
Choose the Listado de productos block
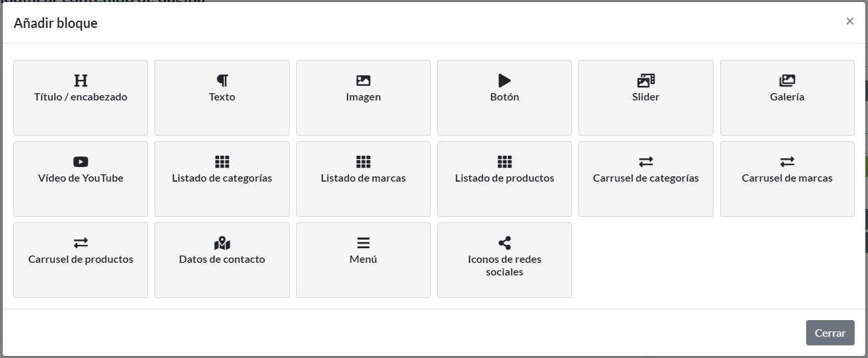(x=505, y=178)
